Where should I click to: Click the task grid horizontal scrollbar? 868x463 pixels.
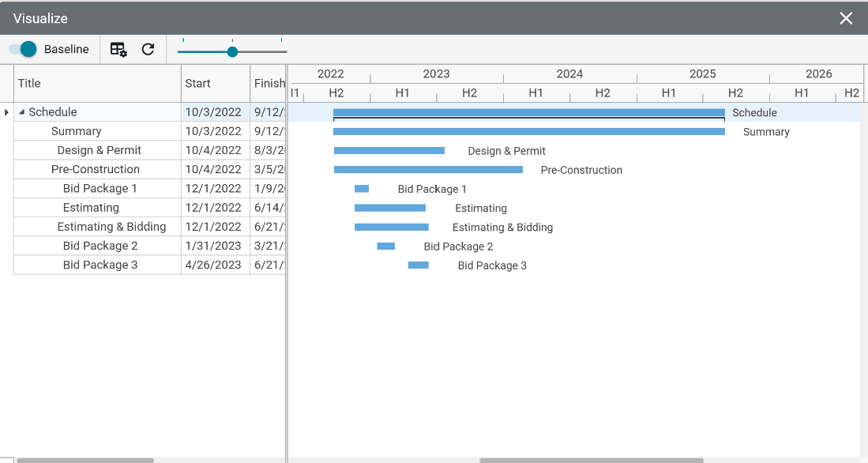85,460
